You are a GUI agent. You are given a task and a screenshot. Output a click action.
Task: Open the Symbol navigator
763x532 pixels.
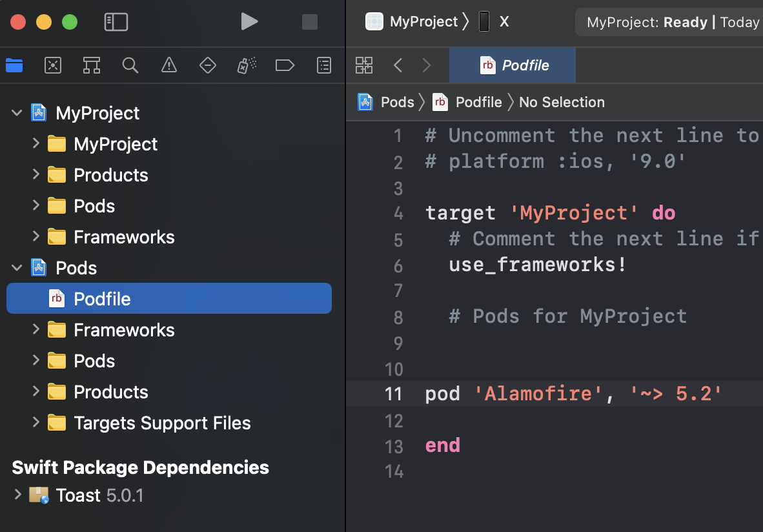tap(92, 65)
